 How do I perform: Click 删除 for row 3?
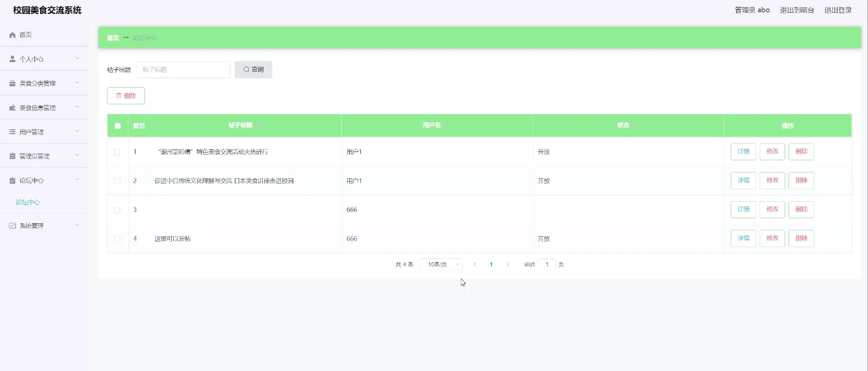[x=801, y=209]
